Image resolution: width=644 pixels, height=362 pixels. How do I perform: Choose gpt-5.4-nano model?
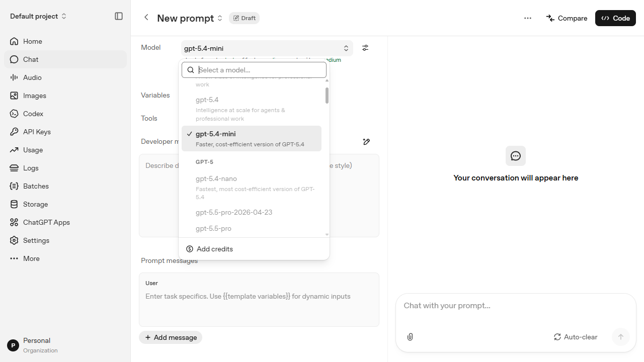(252, 187)
